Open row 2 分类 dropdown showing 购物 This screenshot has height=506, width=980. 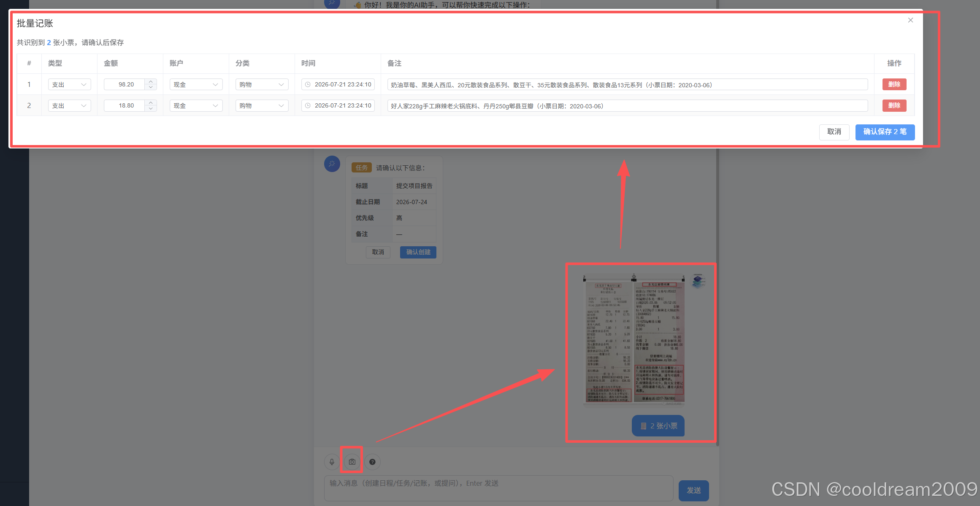tap(262, 105)
